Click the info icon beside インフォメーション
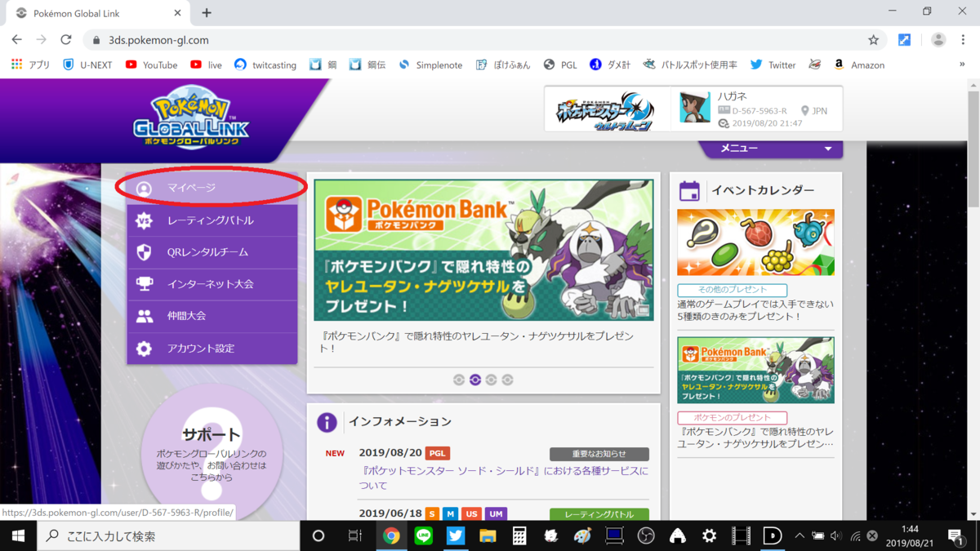The image size is (980, 551). coord(327,422)
